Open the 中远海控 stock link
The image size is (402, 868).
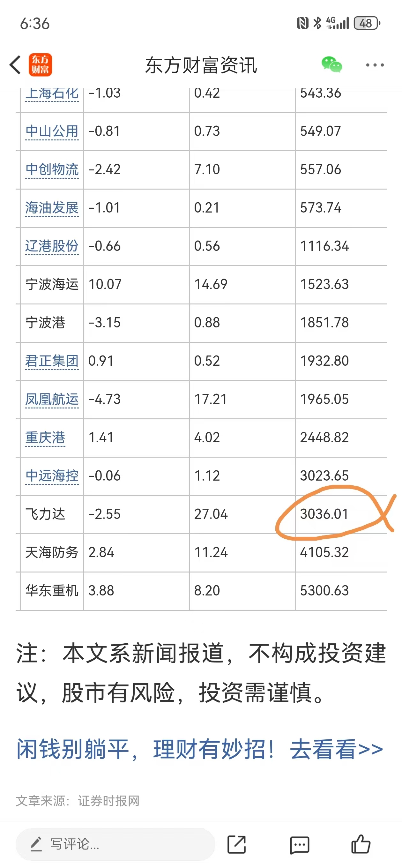click(52, 476)
